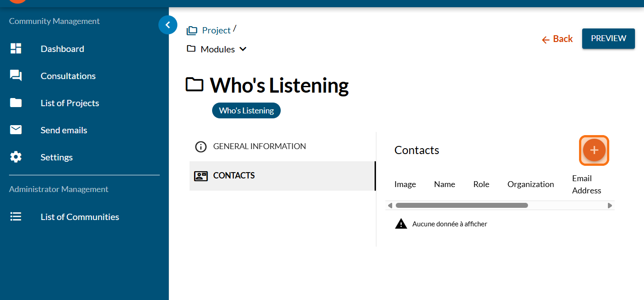Click the Send emails envelope icon
Viewport: 644px width, 300px height.
tap(16, 130)
